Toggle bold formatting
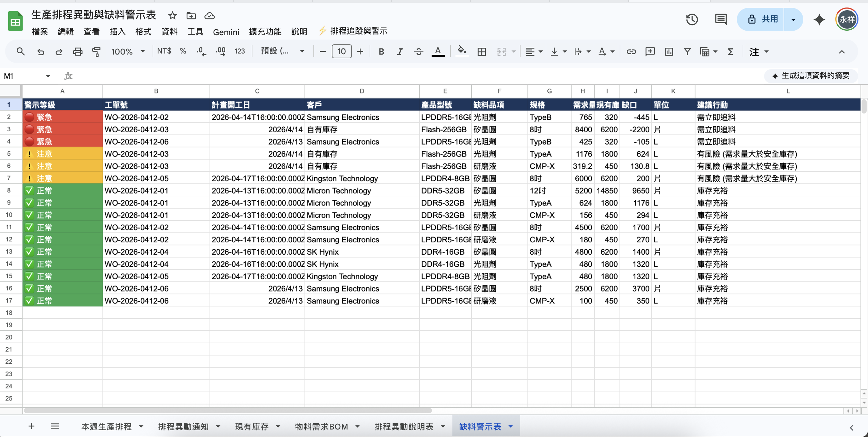 pyautogui.click(x=381, y=51)
